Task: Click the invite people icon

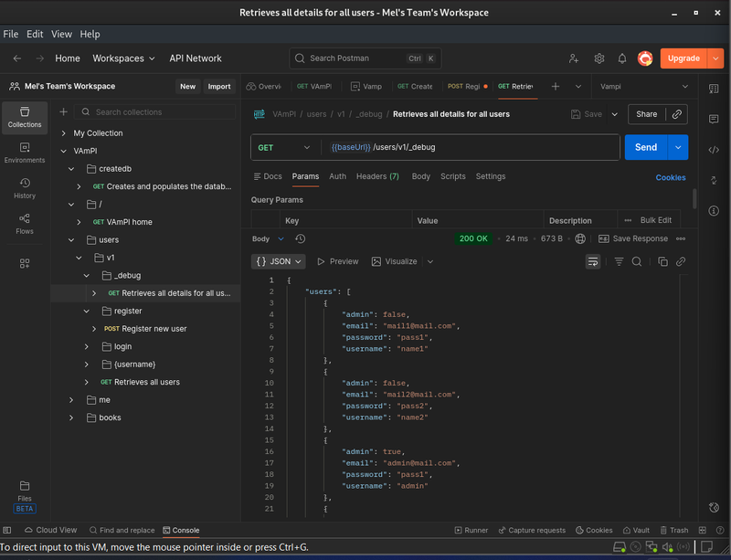Action: (574, 58)
